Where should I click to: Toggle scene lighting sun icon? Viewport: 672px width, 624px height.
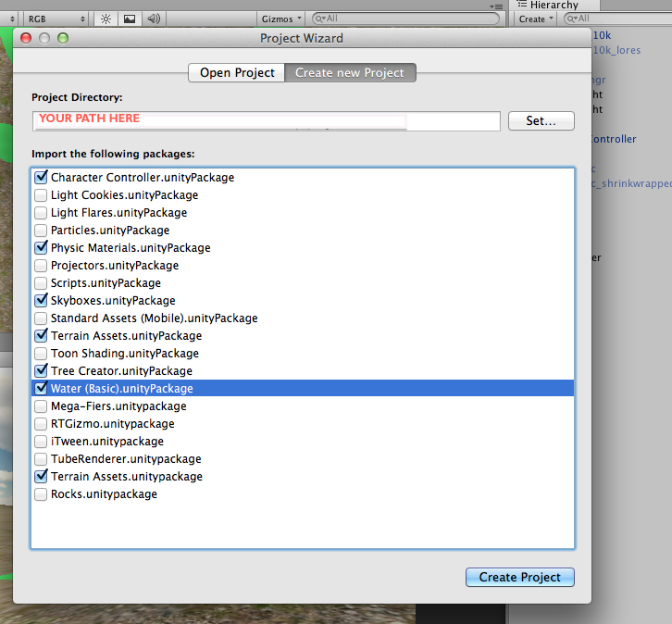click(106, 19)
